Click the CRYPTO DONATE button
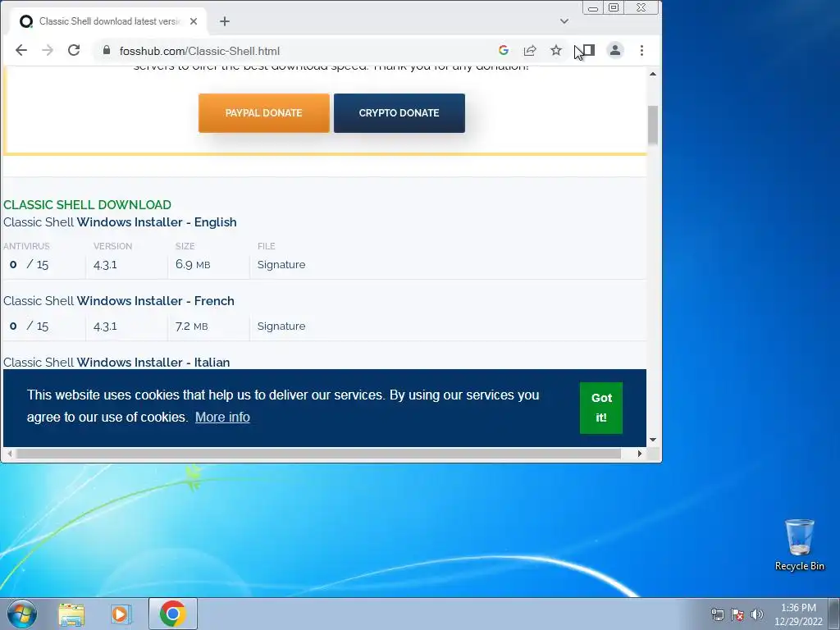The image size is (840, 630). [x=399, y=113]
